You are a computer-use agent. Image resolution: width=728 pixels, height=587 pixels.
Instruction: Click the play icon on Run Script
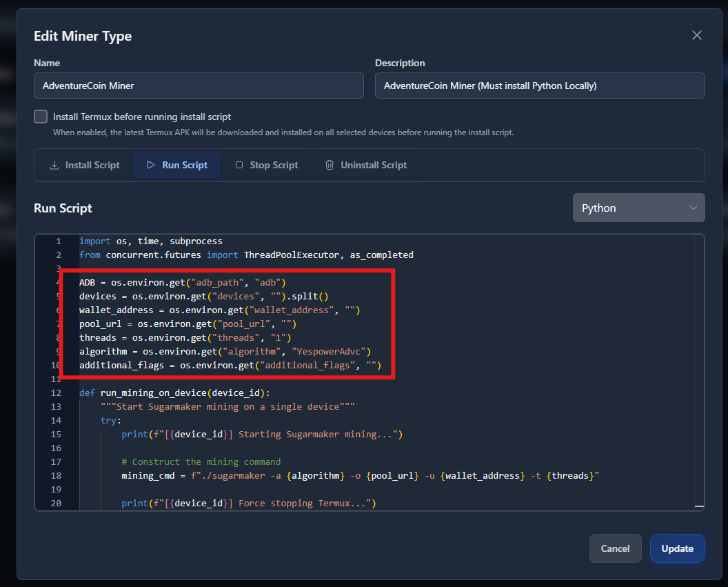151,166
